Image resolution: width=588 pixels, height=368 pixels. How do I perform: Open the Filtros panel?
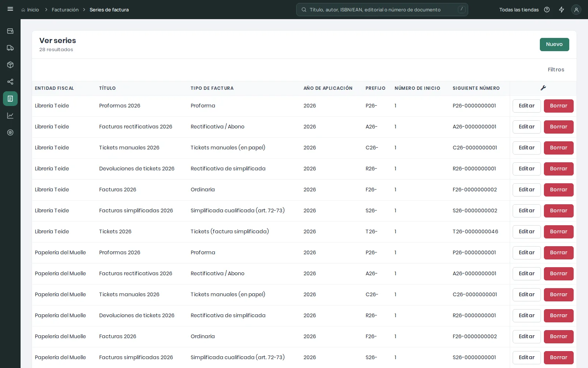(x=556, y=70)
